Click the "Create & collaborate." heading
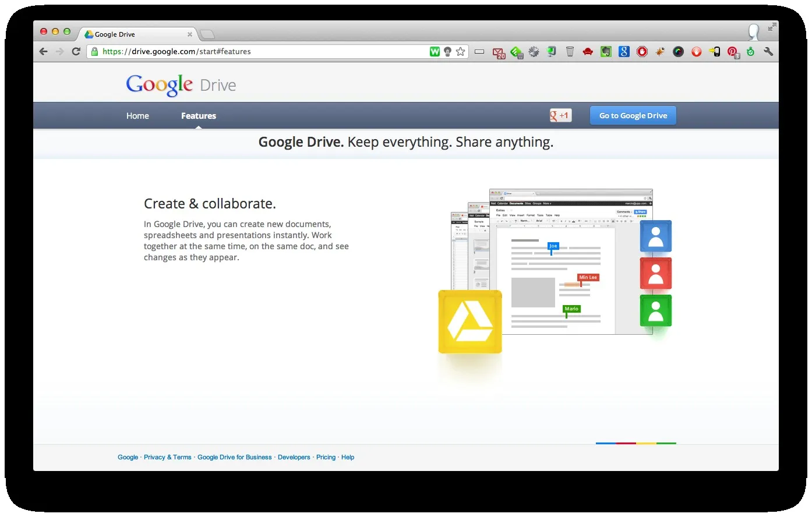The width and height of the screenshot is (812, 517). point(210,204)
